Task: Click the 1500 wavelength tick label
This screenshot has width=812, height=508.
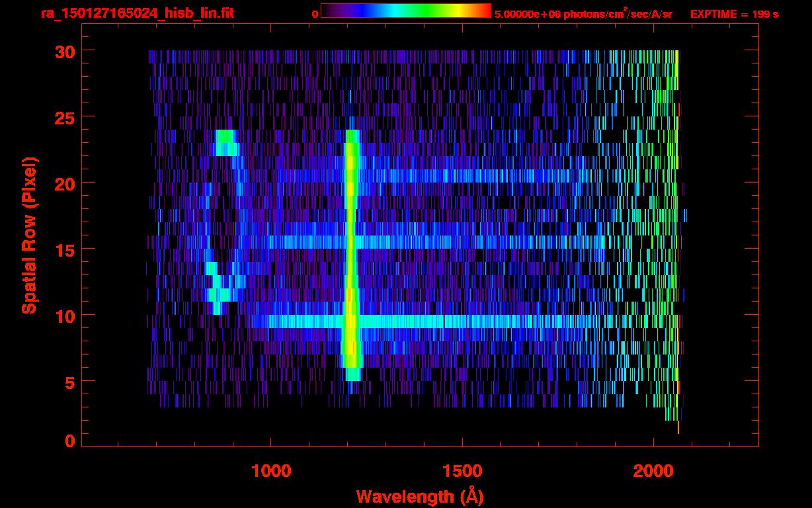Action: 462,471
